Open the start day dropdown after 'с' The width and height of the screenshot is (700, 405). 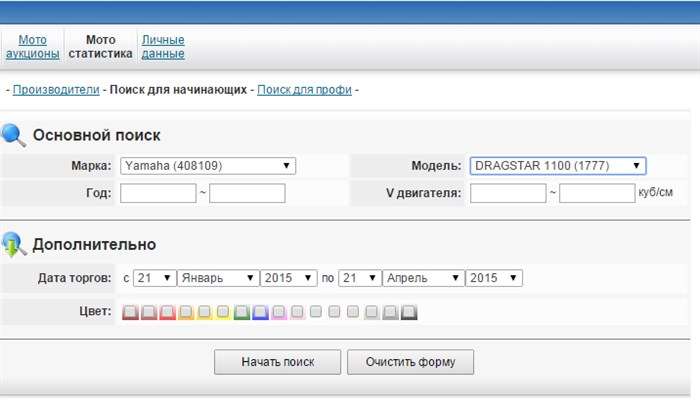point(155,278)
